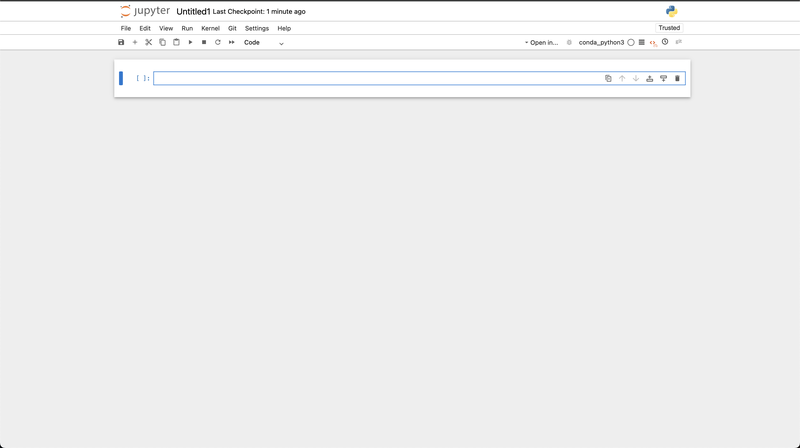Click the Jupyter logo

(x=145, y=11)
